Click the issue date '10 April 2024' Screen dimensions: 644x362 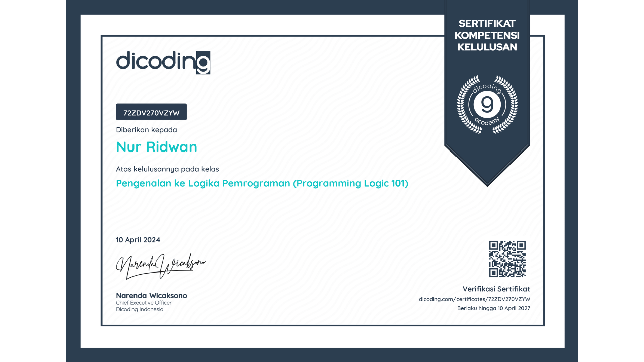(138, 240)
